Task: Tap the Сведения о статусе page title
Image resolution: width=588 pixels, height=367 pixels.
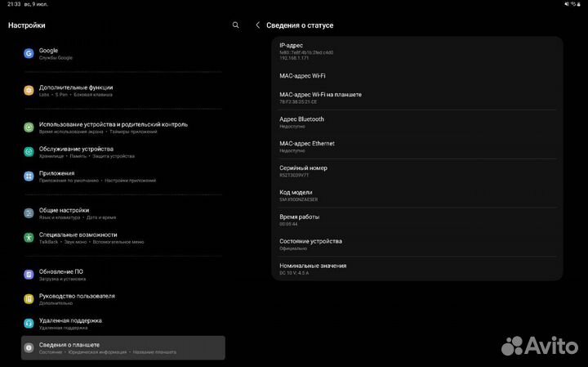Action: (300, 25)
